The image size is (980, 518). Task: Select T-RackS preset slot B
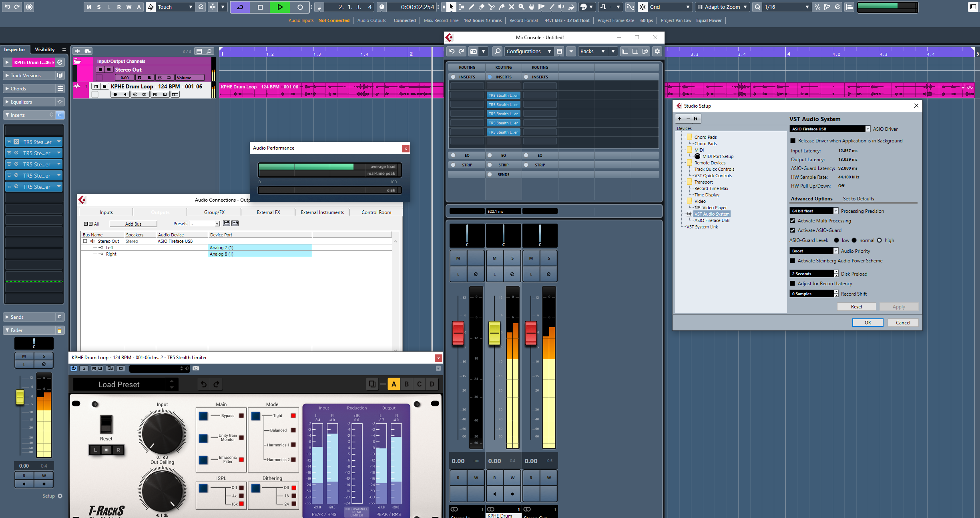tap(406, 384)
